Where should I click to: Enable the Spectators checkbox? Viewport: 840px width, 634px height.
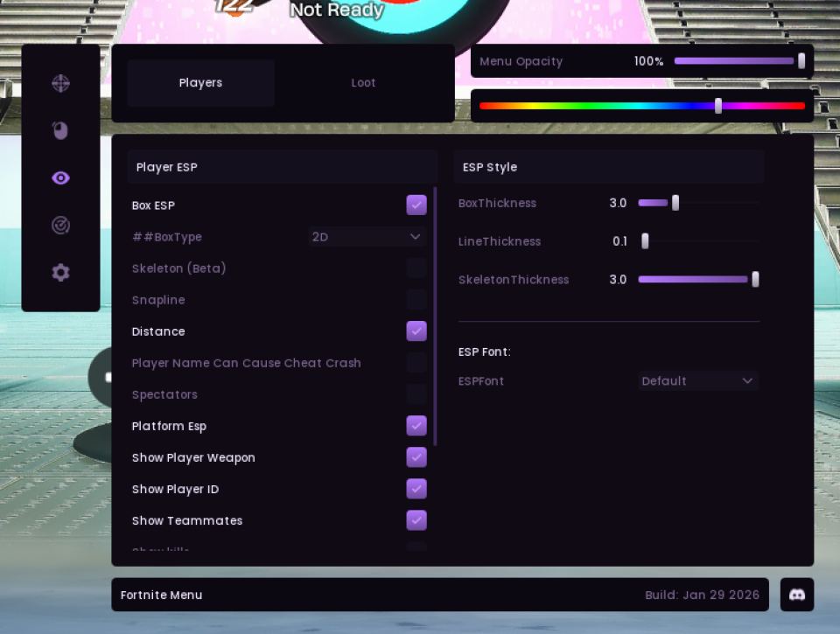point(416,394)
